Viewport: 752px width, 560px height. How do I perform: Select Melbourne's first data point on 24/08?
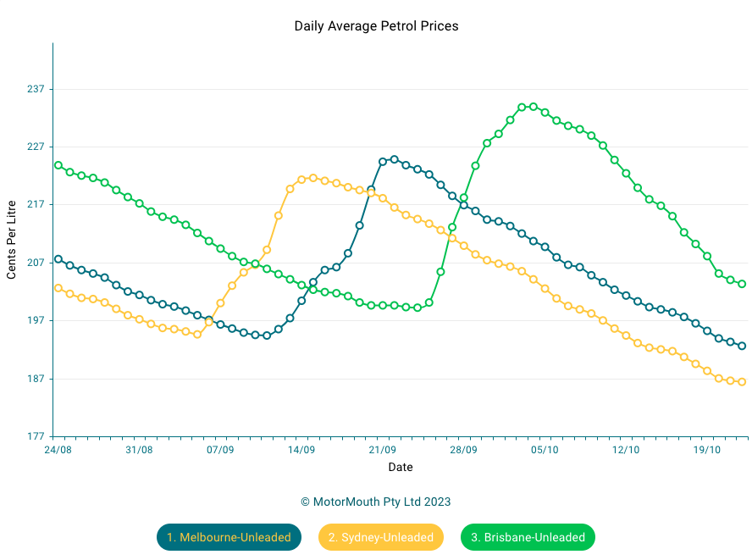[x=58, y=259]
